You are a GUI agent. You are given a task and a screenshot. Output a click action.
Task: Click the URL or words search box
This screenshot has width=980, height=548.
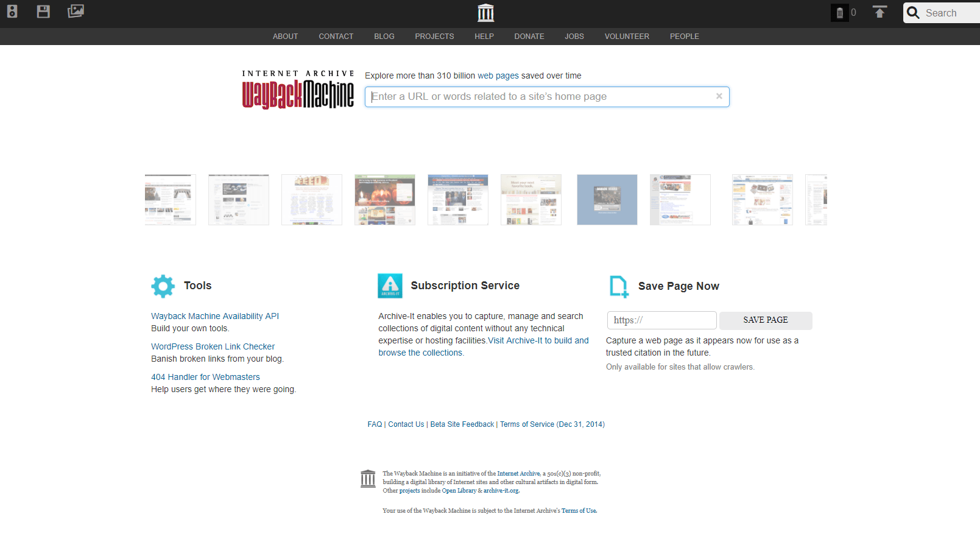[547, 97]
